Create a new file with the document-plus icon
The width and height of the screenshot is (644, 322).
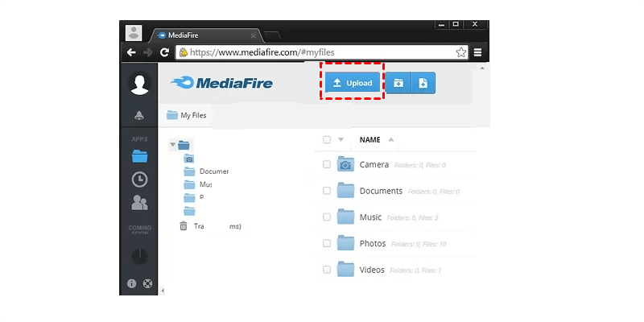tap(423, 83)
